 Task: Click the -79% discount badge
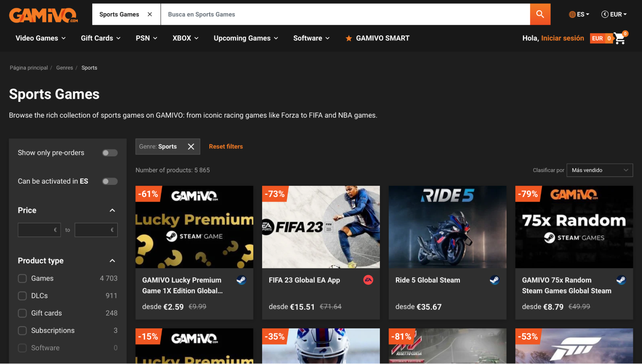click(528, 194)
